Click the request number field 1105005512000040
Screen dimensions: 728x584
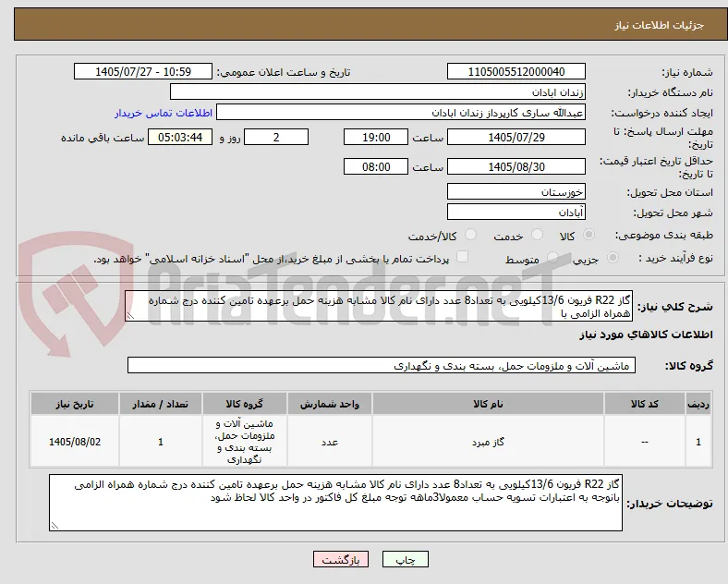[x=516, y=72]
